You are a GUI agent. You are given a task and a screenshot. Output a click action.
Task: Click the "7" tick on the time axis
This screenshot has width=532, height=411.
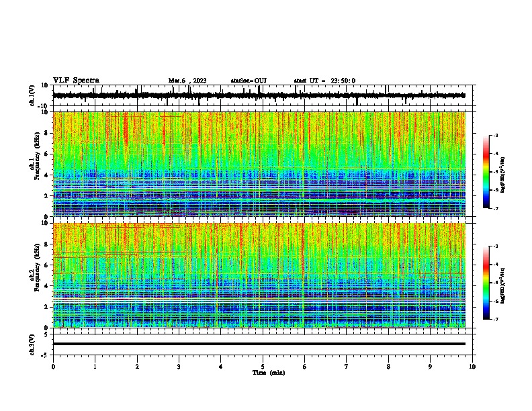coord(347,367)
